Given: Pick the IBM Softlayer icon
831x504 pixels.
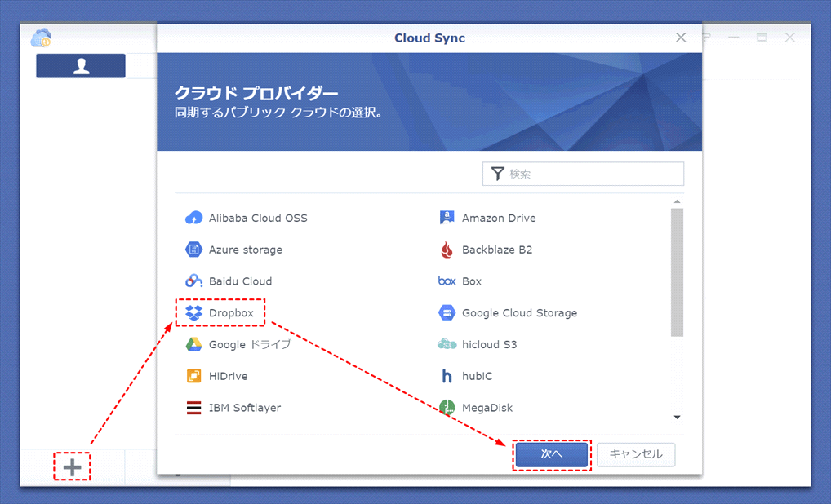Looking at the screenshot, I should [193, 408].
